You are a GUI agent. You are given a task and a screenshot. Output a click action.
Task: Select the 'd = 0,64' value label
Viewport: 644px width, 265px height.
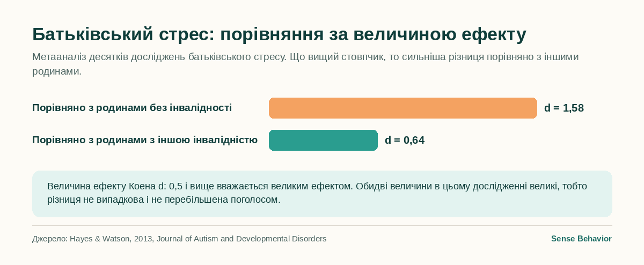click(x=405, y=140)
